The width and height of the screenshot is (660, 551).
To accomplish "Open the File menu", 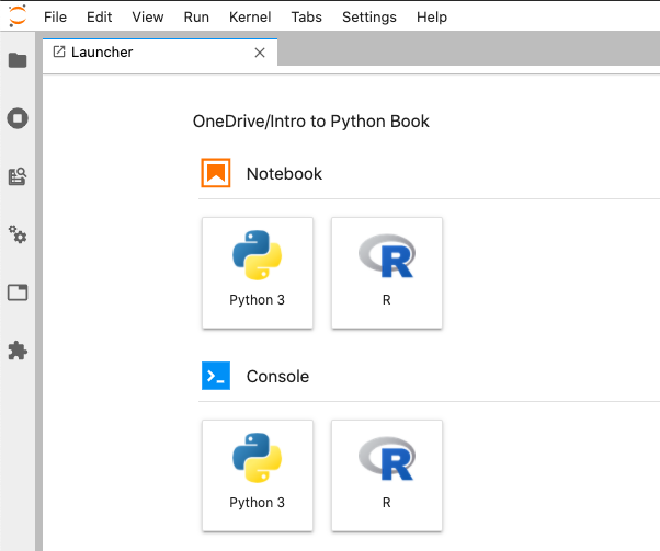I will tap(55, 17).
